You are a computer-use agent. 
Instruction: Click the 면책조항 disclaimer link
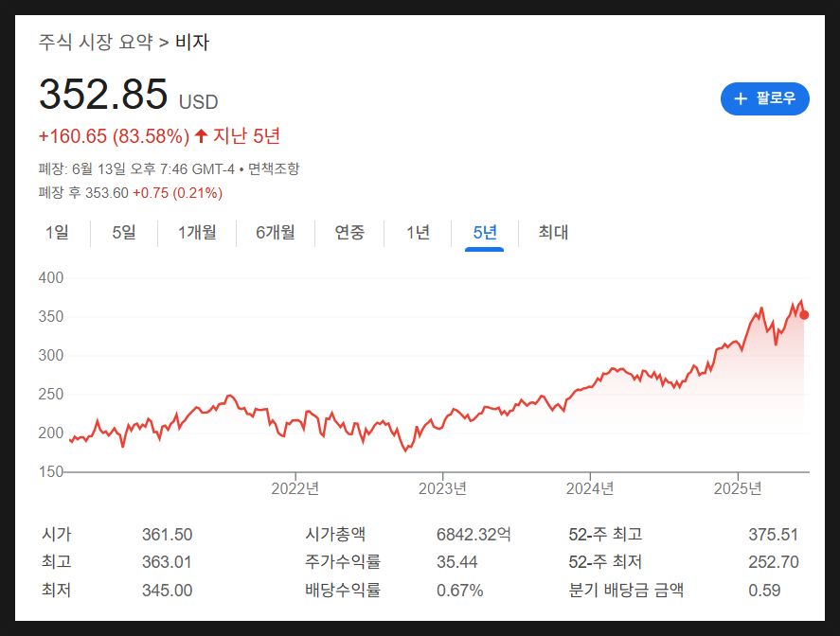pos(274,169)
